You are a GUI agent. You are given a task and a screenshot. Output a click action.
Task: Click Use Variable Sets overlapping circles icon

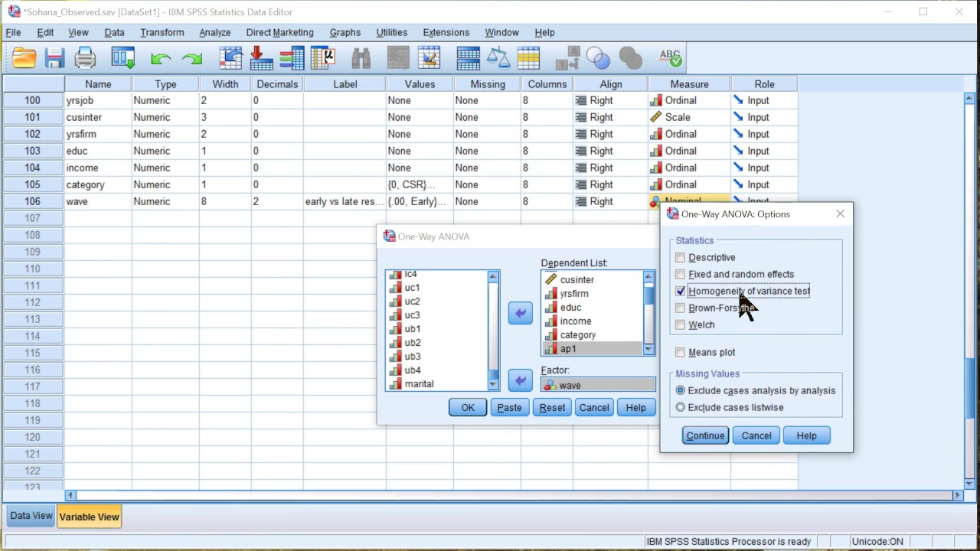598,58
